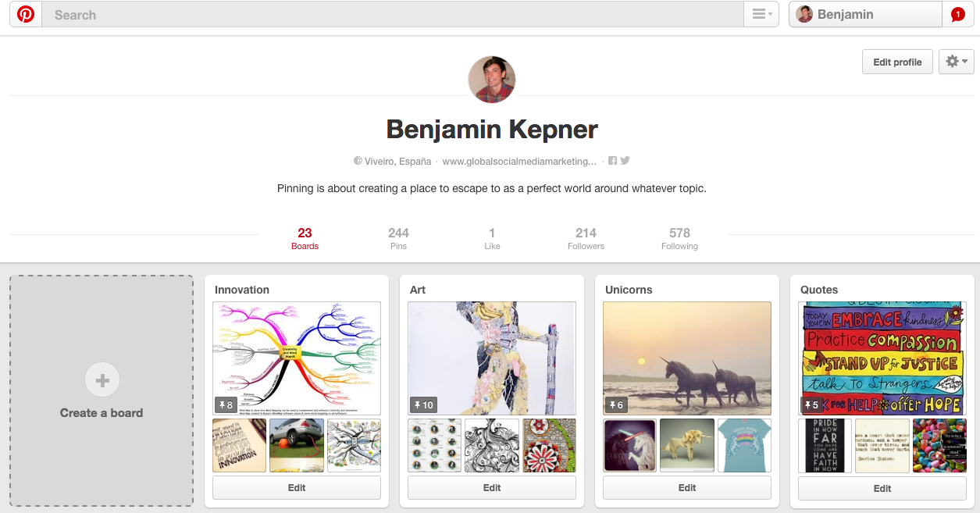980x513 pixels.
Task: Expand the gear settings dropdown
Action: coord(957,62)
